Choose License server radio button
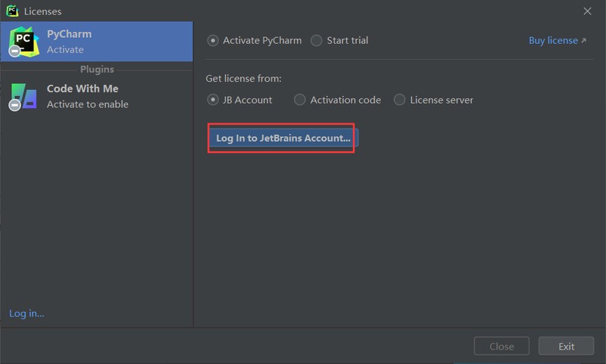Viewport: 606px width, 364px height. coord(400,100)
